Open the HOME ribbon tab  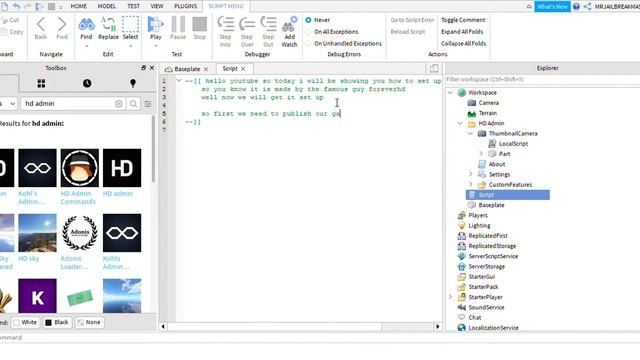click(x=78, y=6)
